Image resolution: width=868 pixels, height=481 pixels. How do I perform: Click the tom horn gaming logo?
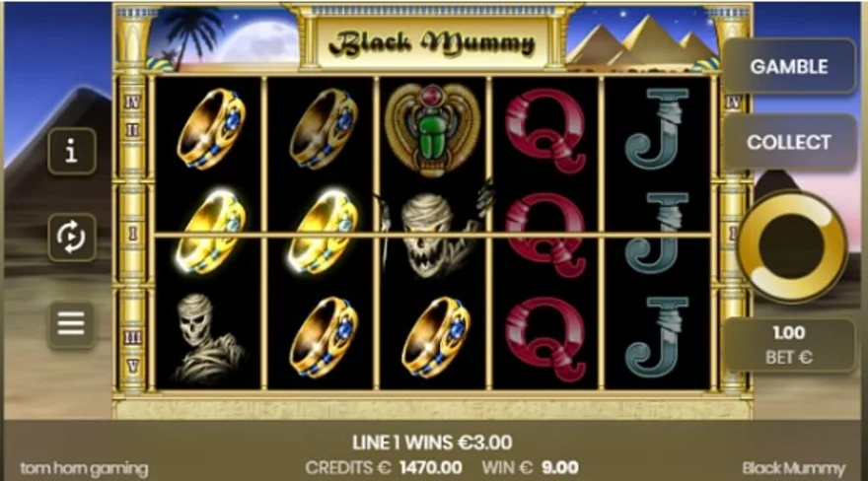[x=84, y=469]
